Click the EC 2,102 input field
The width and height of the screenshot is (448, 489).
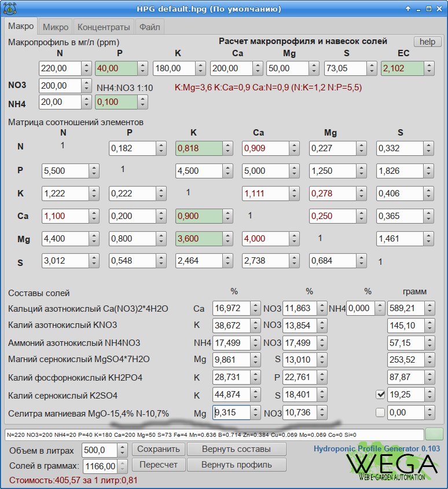pos(402,68)
